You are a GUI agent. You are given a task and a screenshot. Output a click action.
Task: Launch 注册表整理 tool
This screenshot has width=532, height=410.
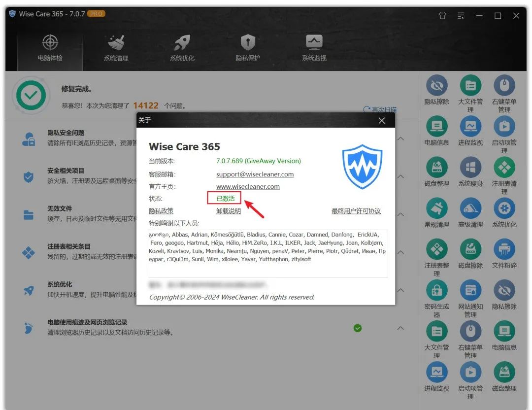tap(436, 258)
